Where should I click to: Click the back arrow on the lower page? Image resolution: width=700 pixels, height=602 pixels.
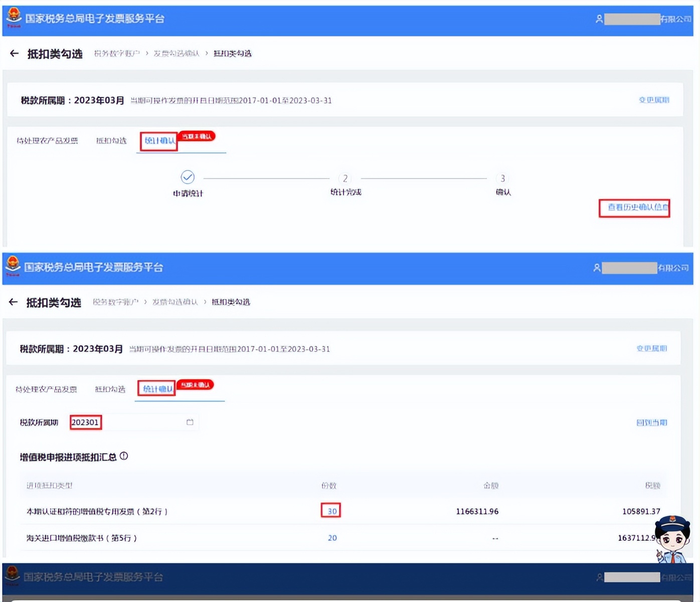click(x=14, y=302)
